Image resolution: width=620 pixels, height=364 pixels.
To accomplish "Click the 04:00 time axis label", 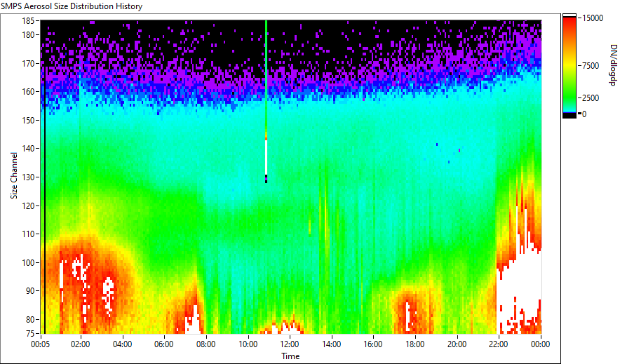I will click(122, 344).
